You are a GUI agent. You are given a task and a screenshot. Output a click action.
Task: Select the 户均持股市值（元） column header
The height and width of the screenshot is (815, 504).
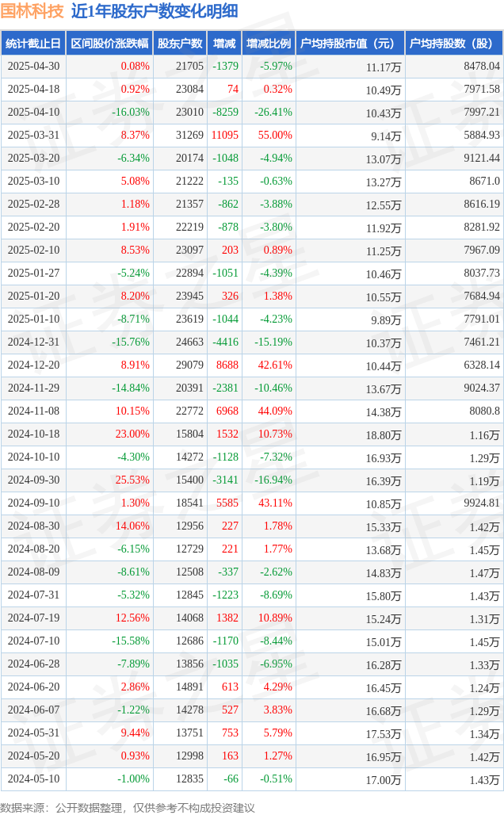pos(350,43)
